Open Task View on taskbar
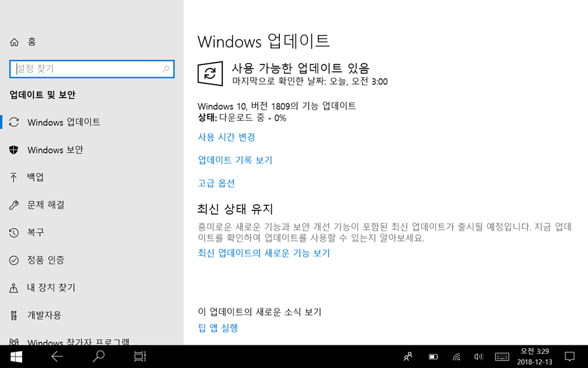Screen dimensions: 588x368 pyautogui.click(x=140, y=357)
